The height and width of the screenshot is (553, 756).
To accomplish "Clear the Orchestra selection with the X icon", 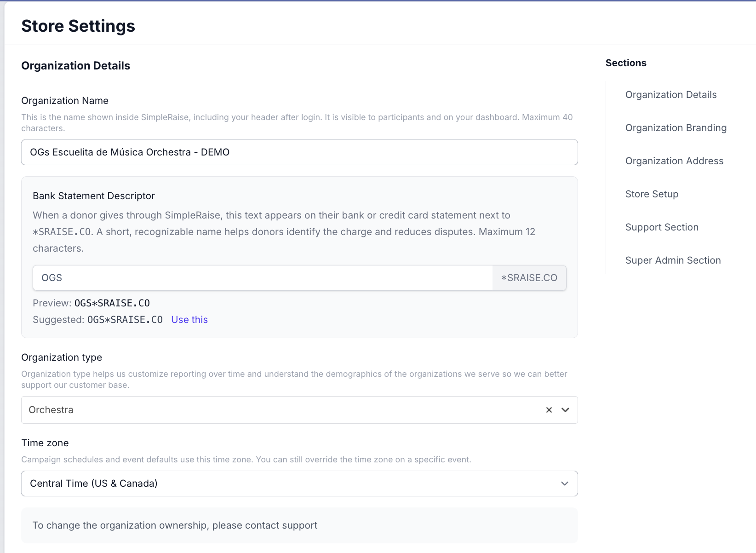I will [549, 410].
